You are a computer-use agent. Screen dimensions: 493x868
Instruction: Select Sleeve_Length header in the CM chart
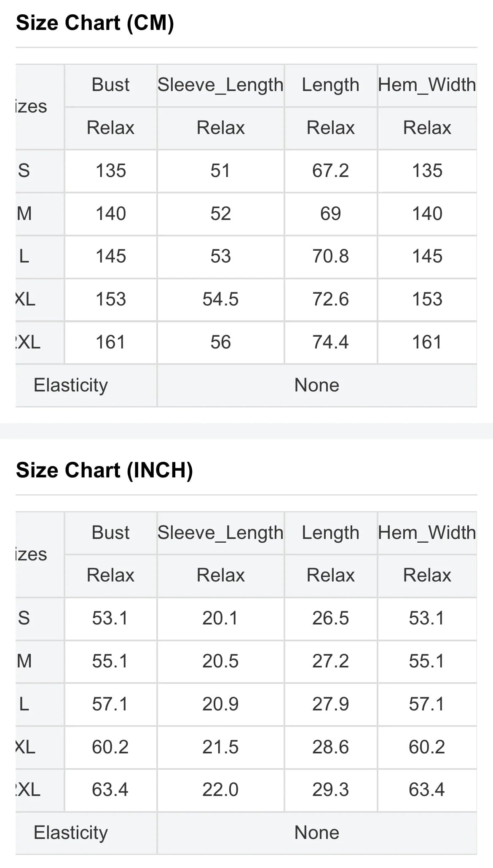(x=220, y=85)
